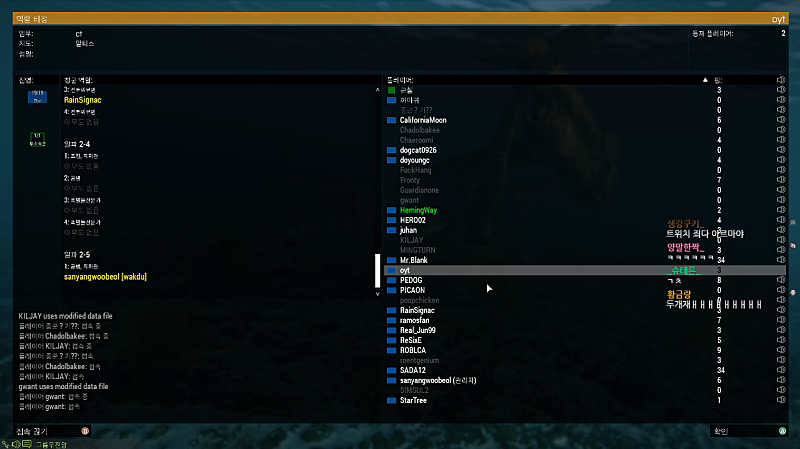The height and width of the screenshot is (449, 800).
Task: Click green flag icon on first player row
Action: click(x=391, y=90)
